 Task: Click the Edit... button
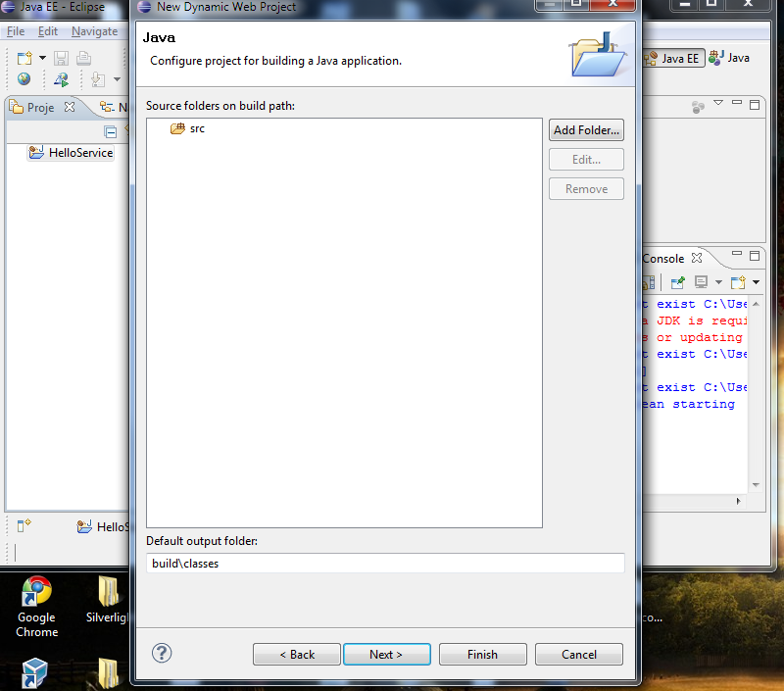coord(586,160)
